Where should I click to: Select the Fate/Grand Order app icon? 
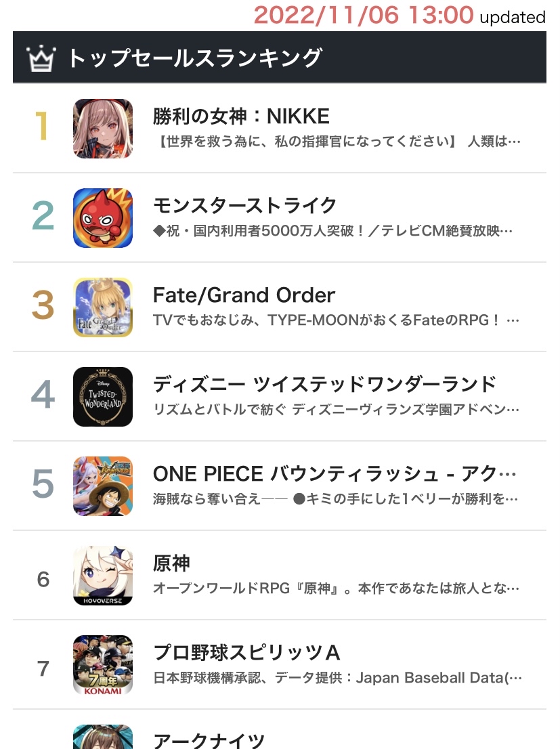tap(103, 307)
